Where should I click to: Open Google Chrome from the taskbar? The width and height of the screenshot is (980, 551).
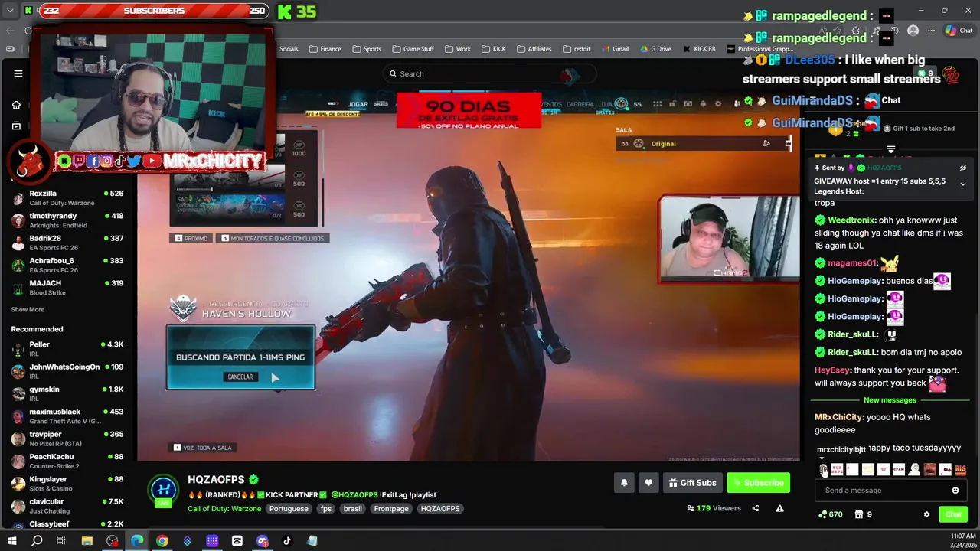[162, 541]
